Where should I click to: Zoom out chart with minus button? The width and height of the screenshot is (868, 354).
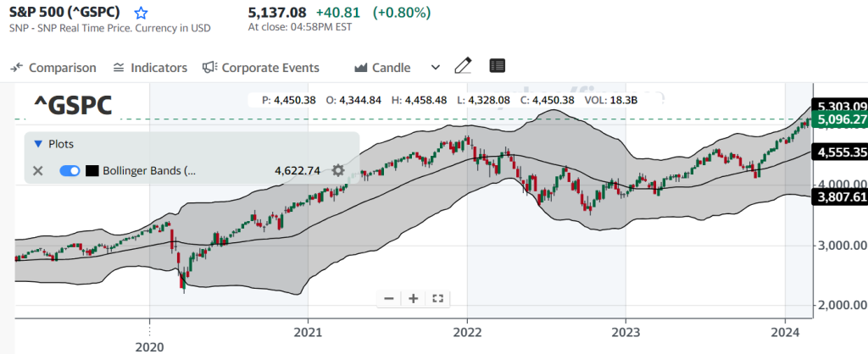388,299
